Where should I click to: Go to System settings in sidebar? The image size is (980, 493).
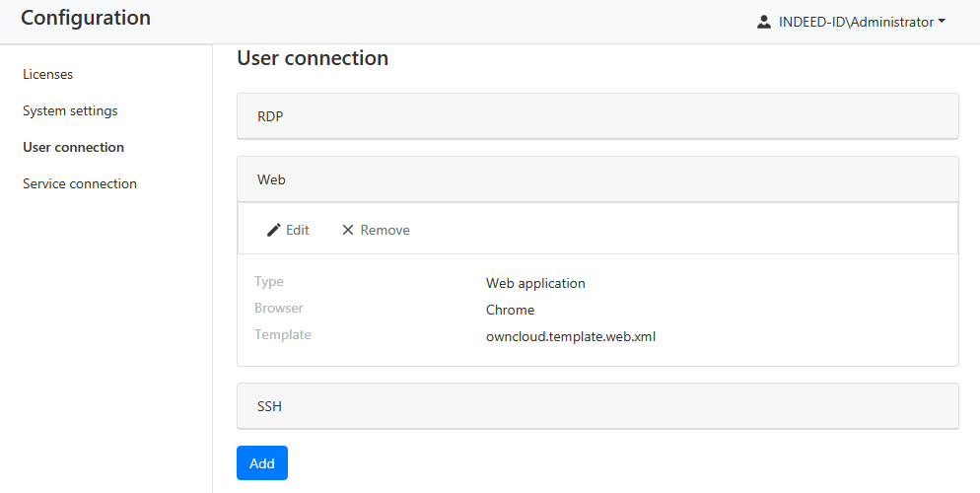[70, 110]
